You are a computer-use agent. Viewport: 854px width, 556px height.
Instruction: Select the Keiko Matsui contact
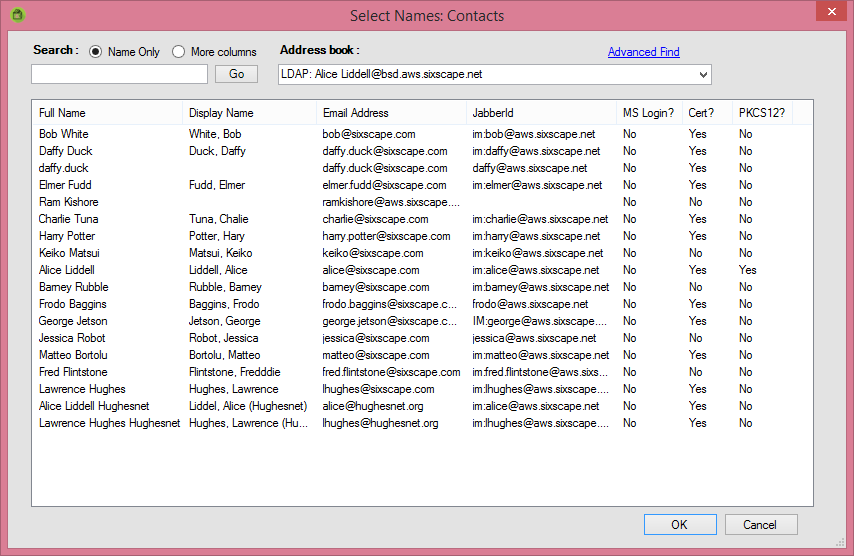point(69,253)
